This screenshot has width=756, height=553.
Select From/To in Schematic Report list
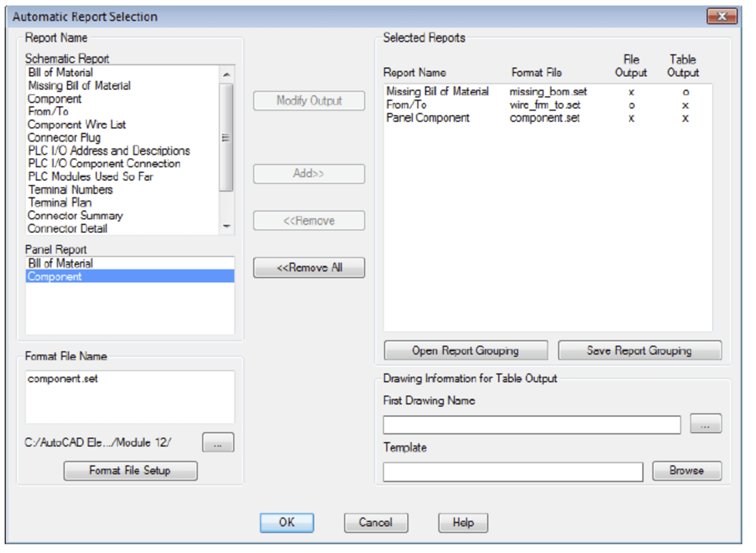[x=48, y=111]
